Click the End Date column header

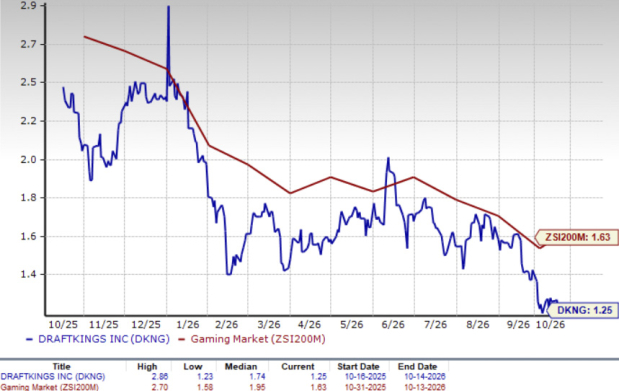click(417, 367)
